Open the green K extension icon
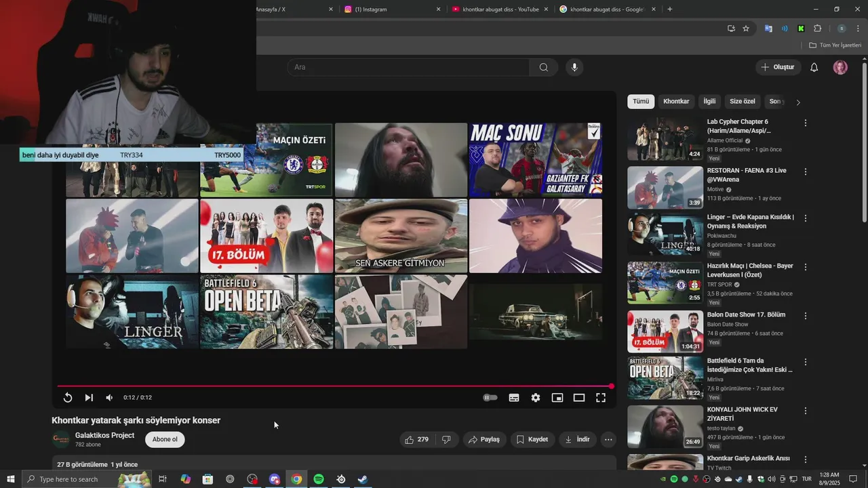Viewport: 868px width, 488px height. click(801, 28)
